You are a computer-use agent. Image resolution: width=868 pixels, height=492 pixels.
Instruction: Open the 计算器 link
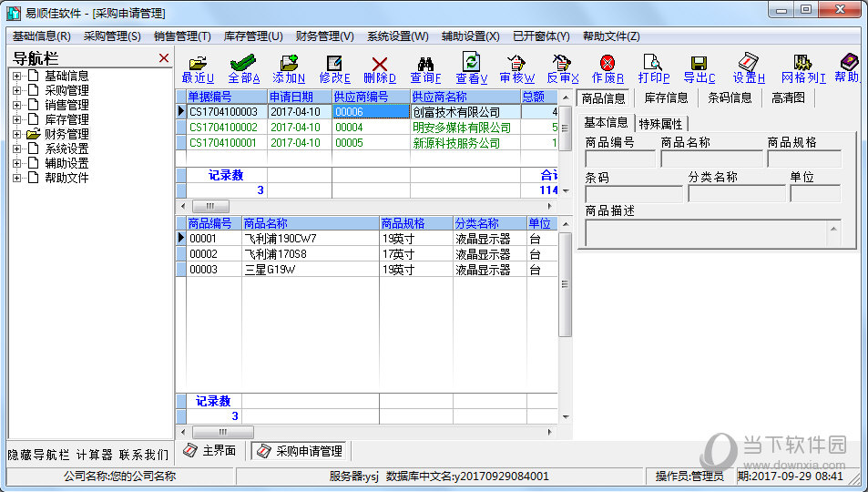[94, 455]
